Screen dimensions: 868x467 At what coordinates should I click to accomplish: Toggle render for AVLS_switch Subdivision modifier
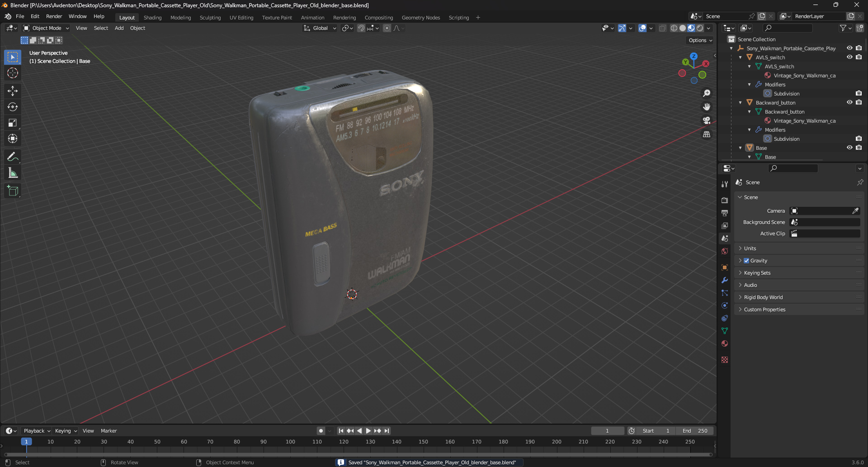click(859, 94)
